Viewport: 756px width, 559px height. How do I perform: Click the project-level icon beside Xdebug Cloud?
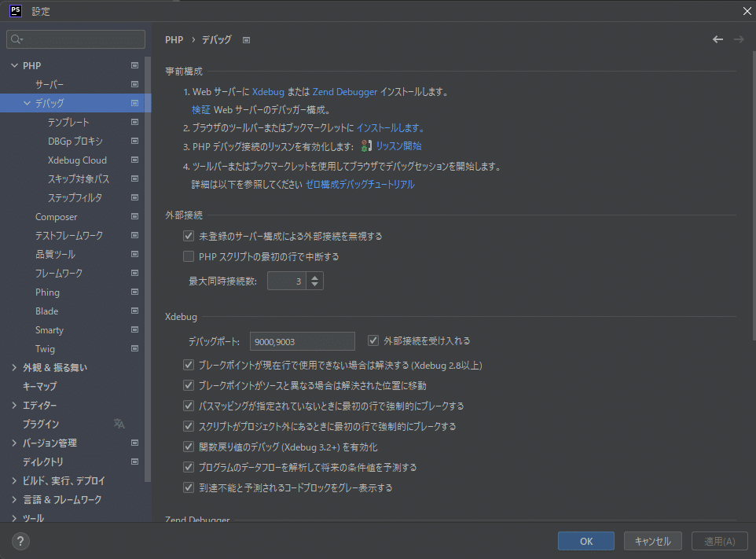click(135, 160)
